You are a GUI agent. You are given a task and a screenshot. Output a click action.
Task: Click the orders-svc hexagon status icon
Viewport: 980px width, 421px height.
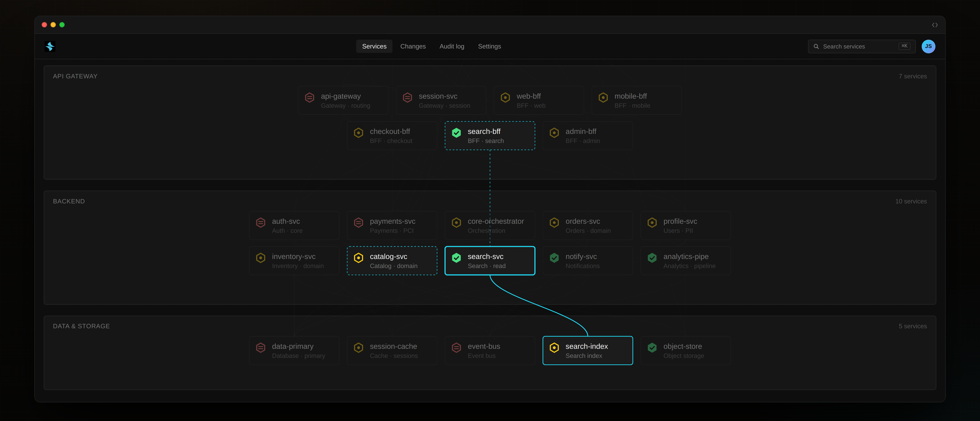(x=554, y=223)
